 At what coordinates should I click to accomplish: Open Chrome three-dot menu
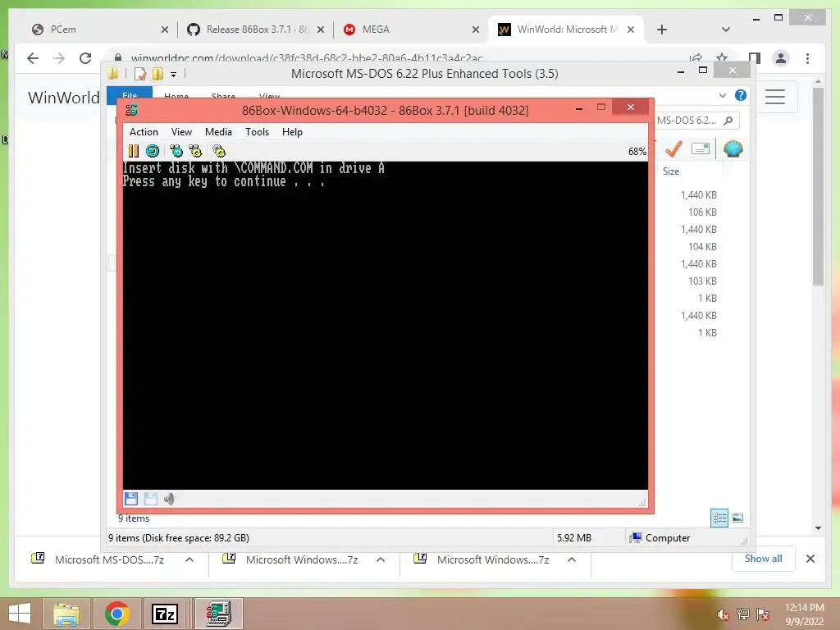coord(807,58)
